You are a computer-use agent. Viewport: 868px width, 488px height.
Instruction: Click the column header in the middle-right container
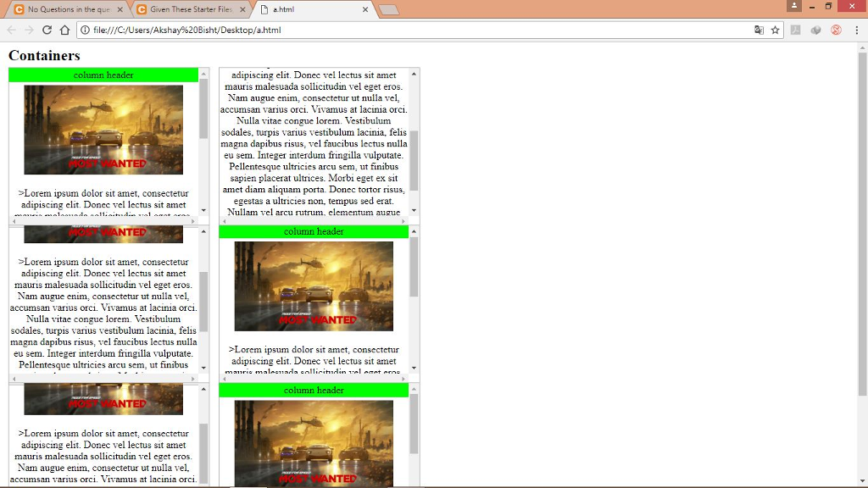(314, 231)
